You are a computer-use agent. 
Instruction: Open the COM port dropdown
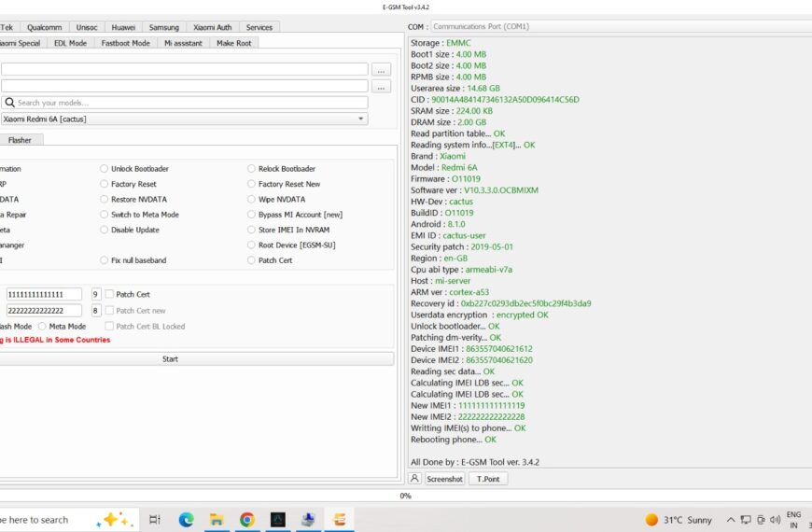622,26
